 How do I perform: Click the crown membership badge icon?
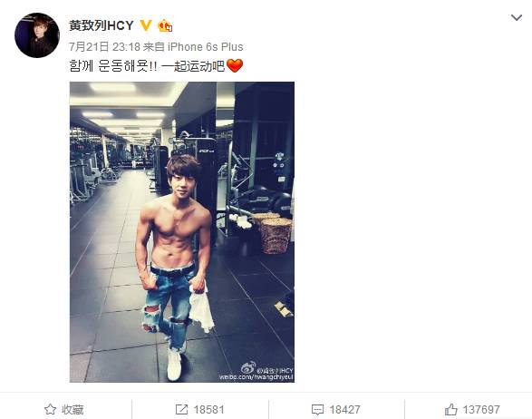click(165, 25)
